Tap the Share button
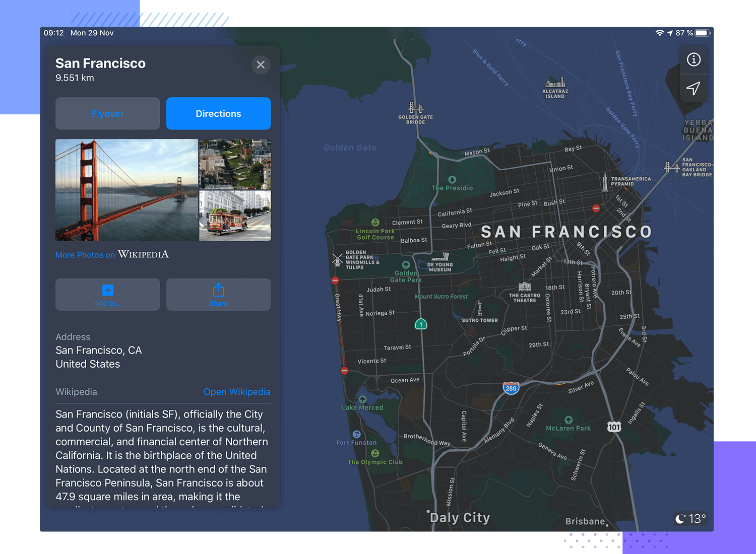The height and width of the screenshot is (554, 756). coord(218,295)
